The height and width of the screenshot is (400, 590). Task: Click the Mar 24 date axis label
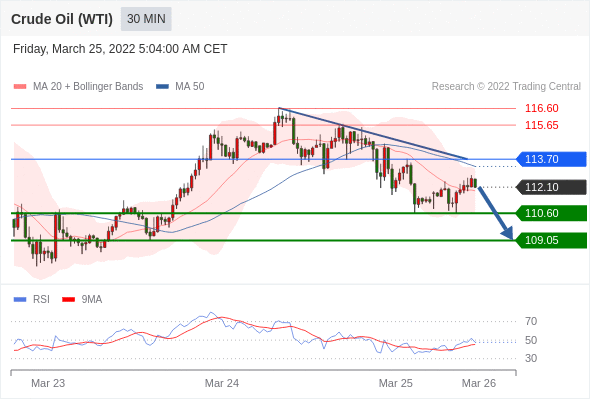coord(222,383)
